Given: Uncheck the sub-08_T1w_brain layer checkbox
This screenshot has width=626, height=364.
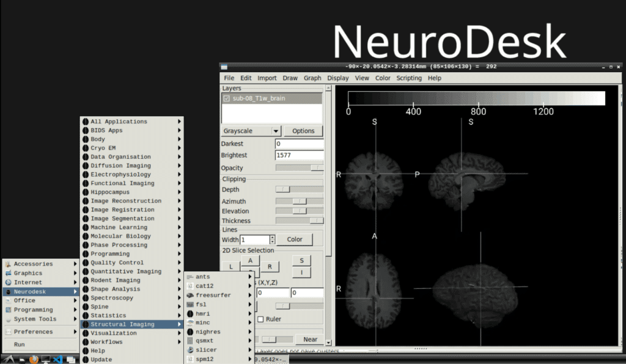Looking at the screenshot, I should [x=226, y=98].
